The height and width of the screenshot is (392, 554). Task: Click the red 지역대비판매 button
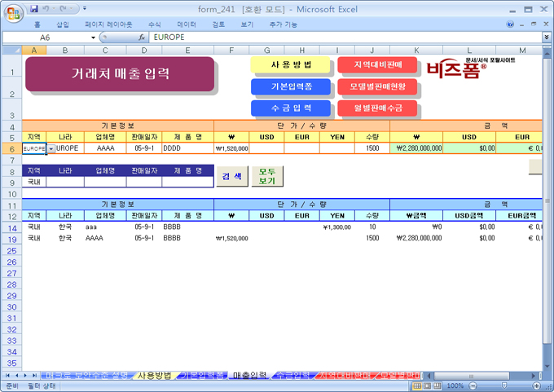(377, 65)
